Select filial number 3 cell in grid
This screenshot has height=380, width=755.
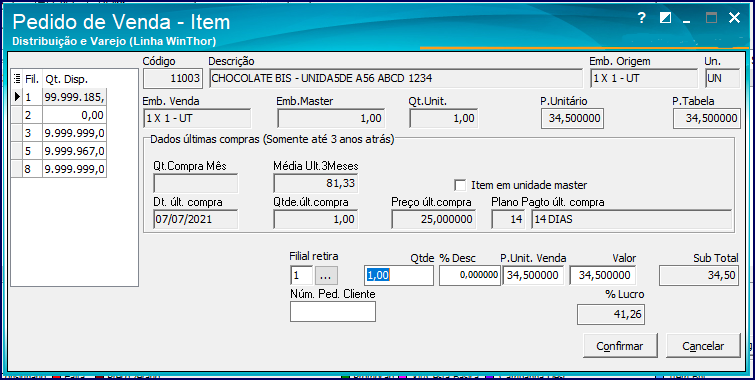click(32, 133)
